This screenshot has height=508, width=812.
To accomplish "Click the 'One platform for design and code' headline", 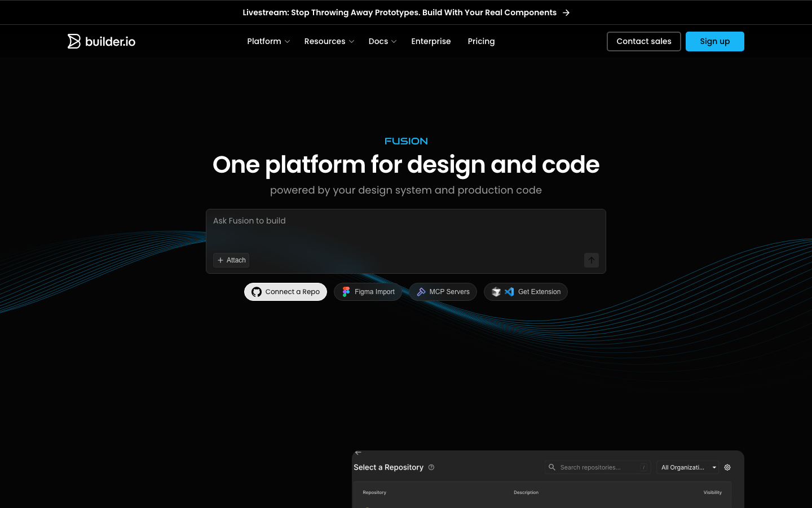I will click(406, 165).
